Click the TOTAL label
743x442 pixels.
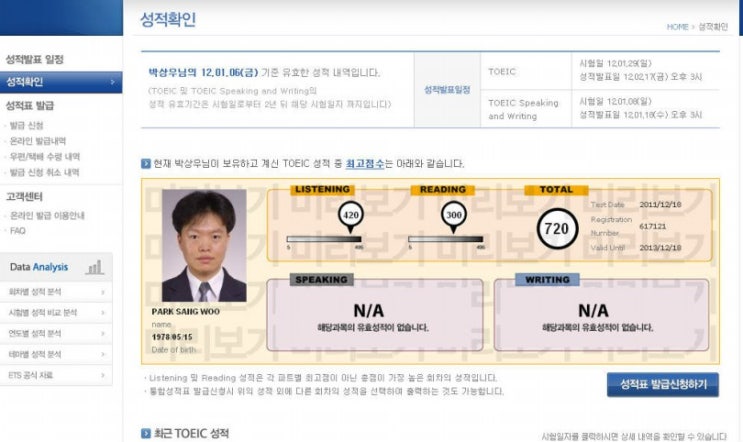point(556,189)
